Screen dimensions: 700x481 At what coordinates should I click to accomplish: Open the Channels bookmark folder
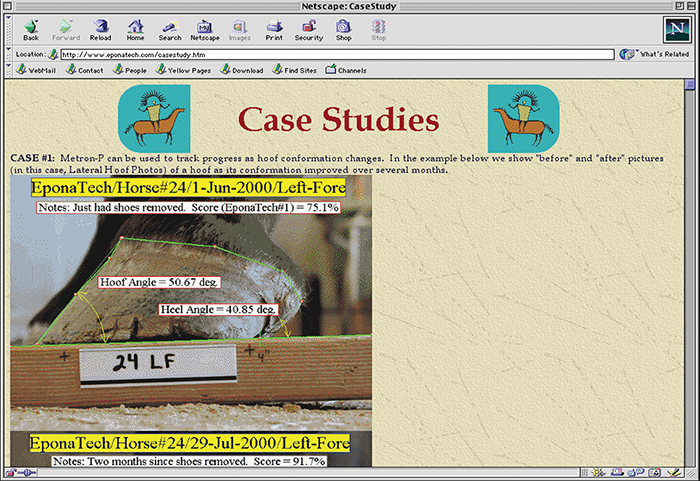(x=346, y=70)
